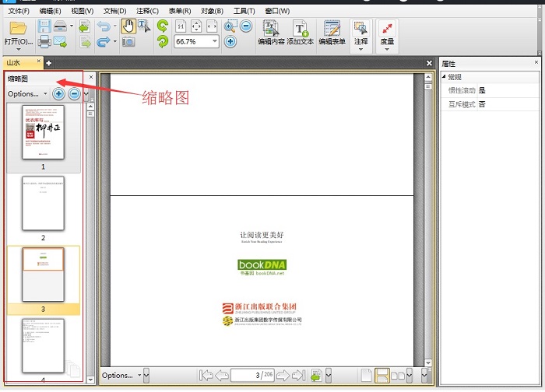Open the 66.7% zoom level dropdown
The image size is (545, 392).
(x=215, y=41)
